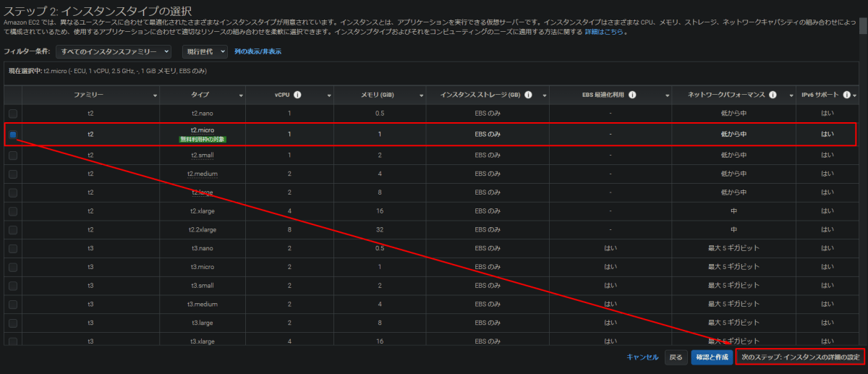Click the t2.xlarge type cell

click(201, 211)
